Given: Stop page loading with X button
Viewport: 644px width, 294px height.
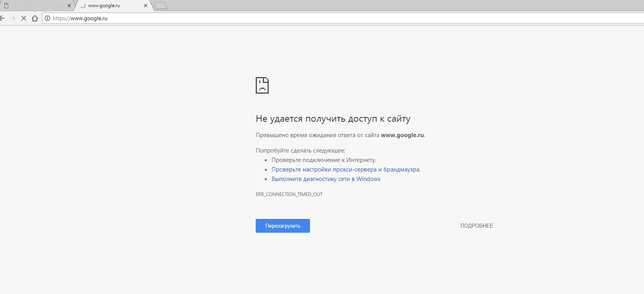Looking at the screenshot, I should tap(24, 18).
